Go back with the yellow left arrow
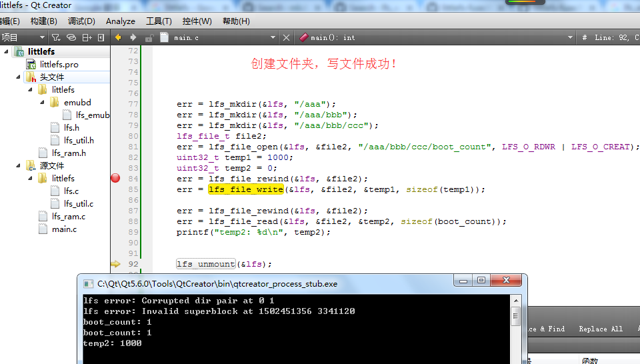The image size is (640, 364). click(x=118, y=37)
